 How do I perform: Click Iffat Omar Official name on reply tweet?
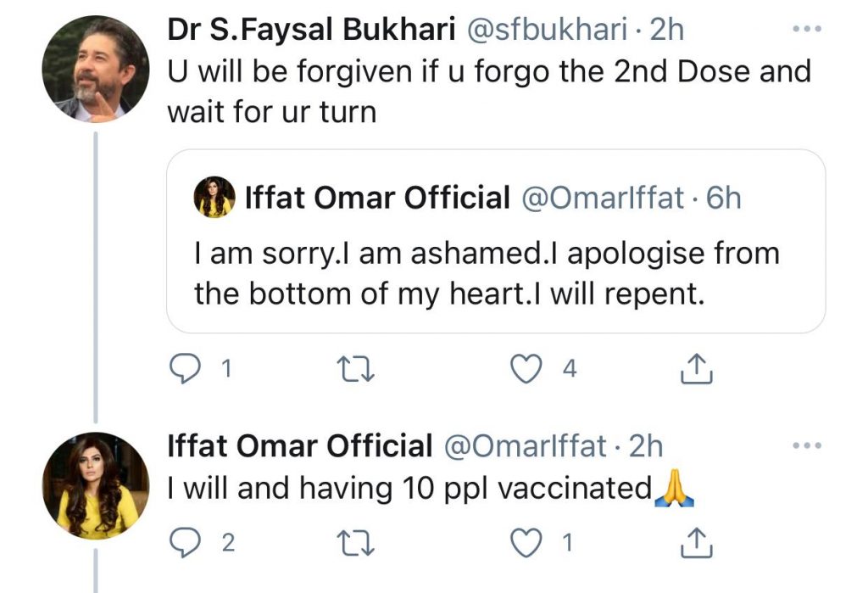(300, 445)
